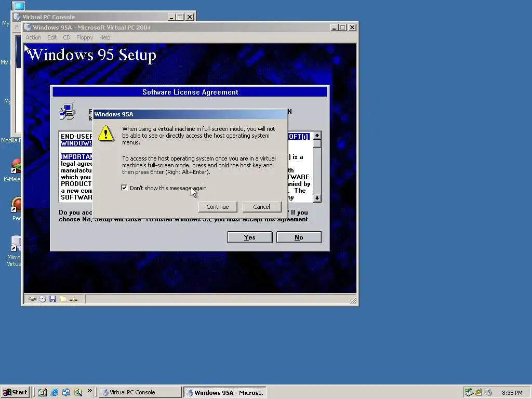Click the fourth quick launch icon with magnifier

pyautogui.click(x=78, y=392)
